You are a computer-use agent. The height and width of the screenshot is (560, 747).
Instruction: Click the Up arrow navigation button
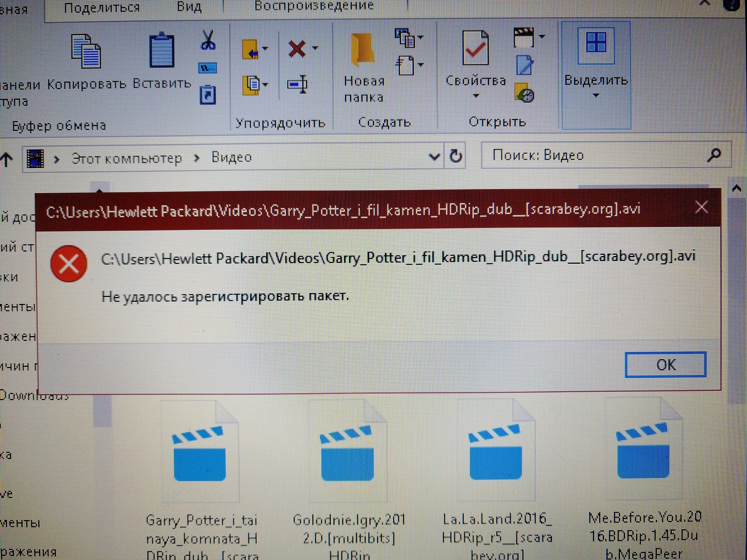point(6,159)
